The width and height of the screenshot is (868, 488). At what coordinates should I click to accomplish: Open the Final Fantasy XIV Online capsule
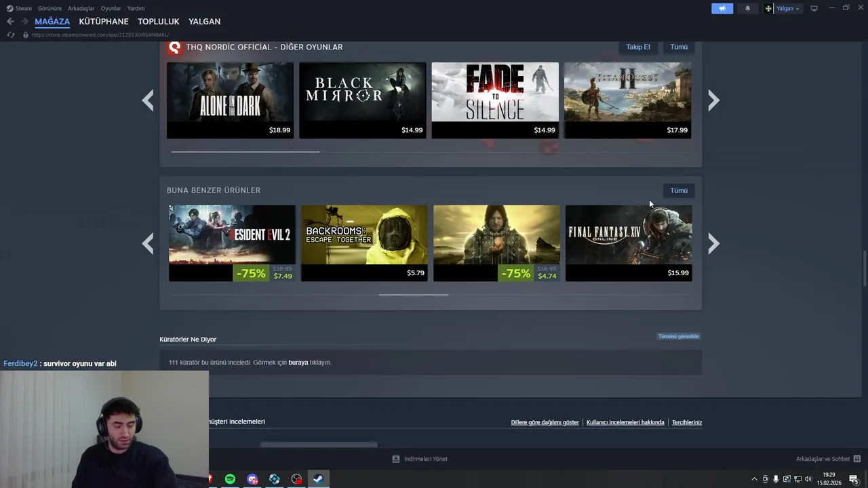(629, 243)
